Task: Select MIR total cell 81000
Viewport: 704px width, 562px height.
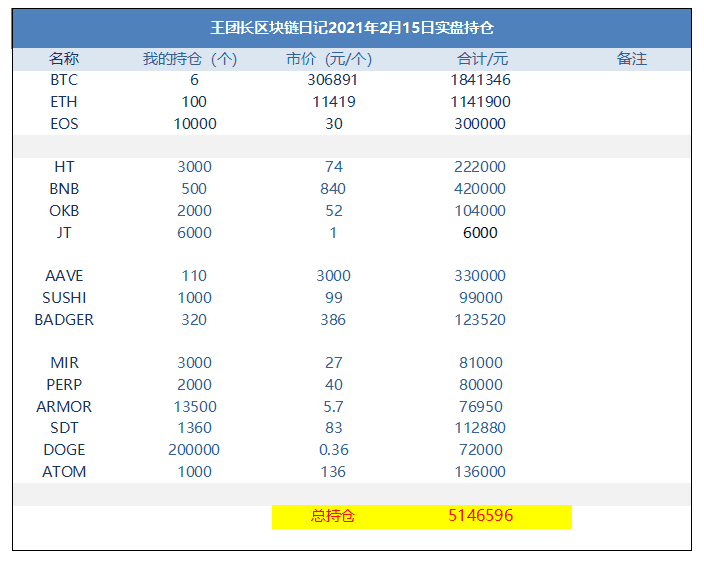Action: pyautogui.click(x=481, y=363)
